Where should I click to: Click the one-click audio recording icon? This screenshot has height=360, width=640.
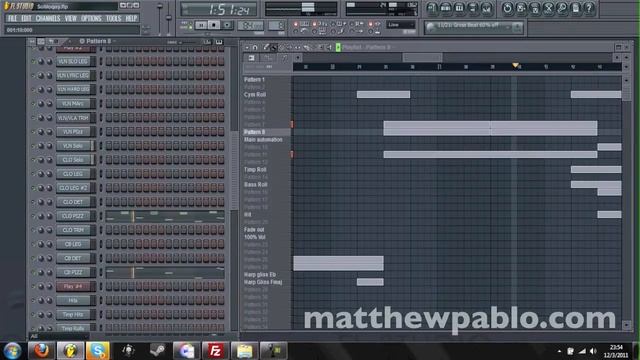coord(562,8)
